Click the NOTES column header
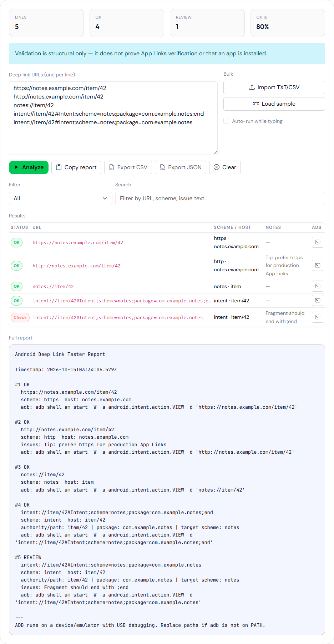This screenshot has width=334, height=644. click(x=273, y=227)
